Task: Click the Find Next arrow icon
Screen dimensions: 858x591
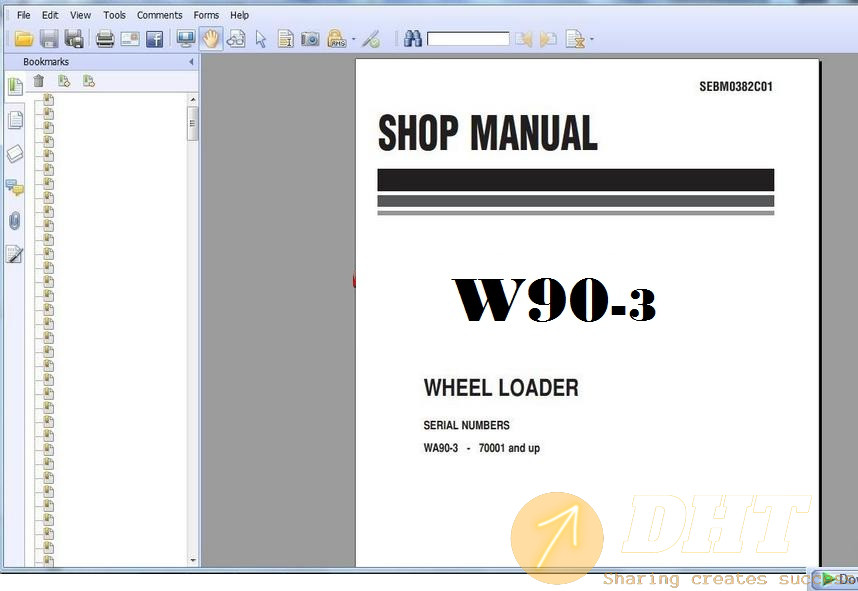Action: [x=548, y=39]
